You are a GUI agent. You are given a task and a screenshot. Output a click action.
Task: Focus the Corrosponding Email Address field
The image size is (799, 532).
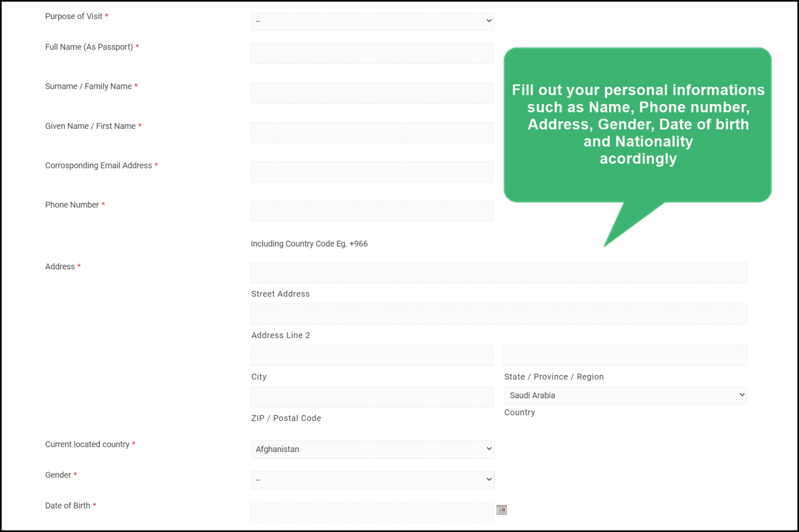pos(371,172)
